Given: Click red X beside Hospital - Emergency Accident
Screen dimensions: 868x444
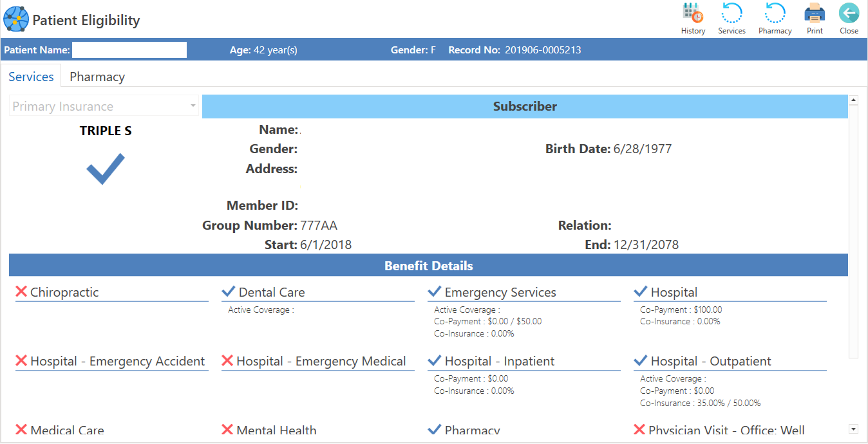Looking at the screenshot, I should click(x=21, y=360).
